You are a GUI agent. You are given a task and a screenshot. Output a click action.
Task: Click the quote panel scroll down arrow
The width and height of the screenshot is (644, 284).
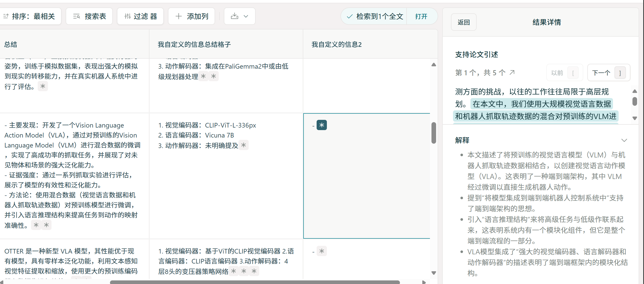(635, 118)
